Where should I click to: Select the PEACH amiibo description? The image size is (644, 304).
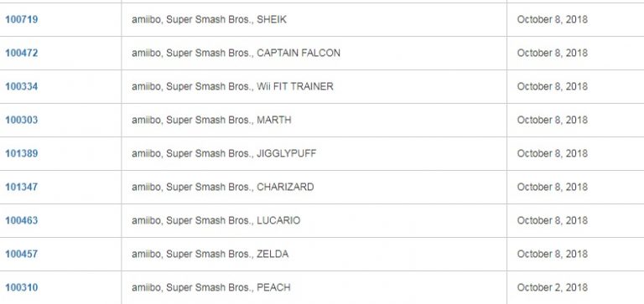pos(211,287)
